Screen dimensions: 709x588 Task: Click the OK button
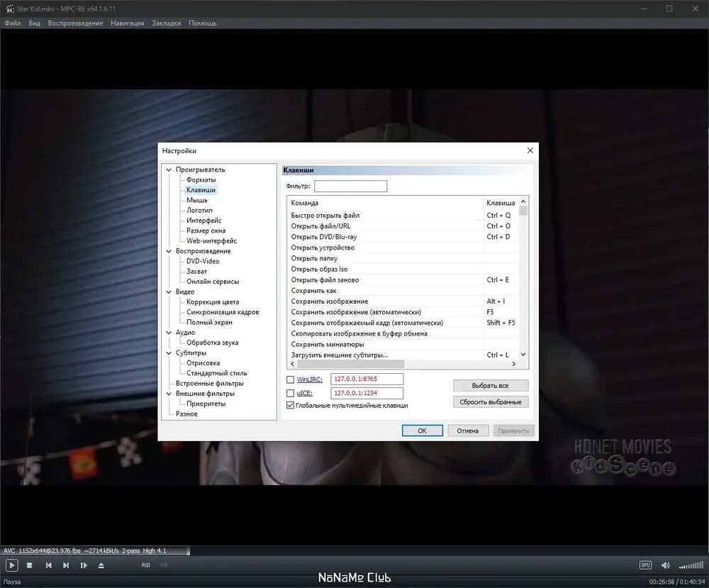[x=423, y=431]
